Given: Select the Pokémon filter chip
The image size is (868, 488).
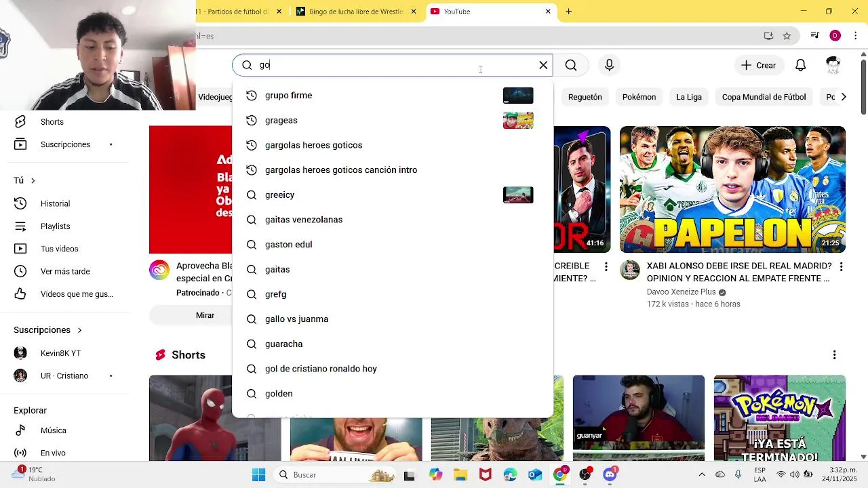Looking at the screenshot, I should click(x=639, y=97).
